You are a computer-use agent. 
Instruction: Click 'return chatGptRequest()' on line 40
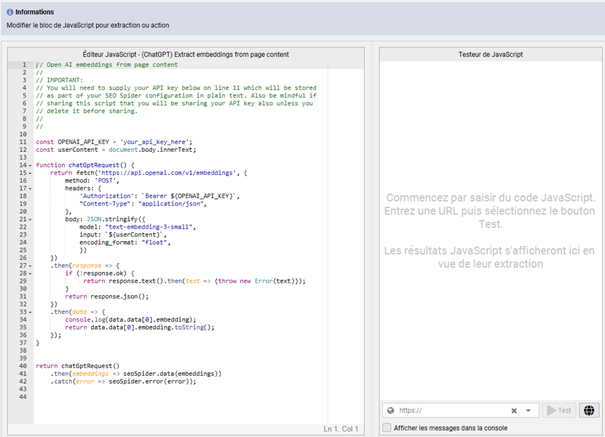click(x=78, y=366)
